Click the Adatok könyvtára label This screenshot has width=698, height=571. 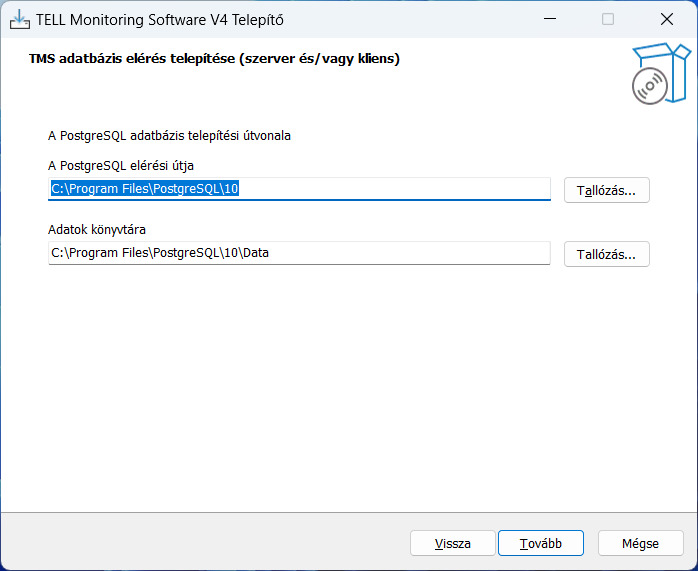(97, 230)
